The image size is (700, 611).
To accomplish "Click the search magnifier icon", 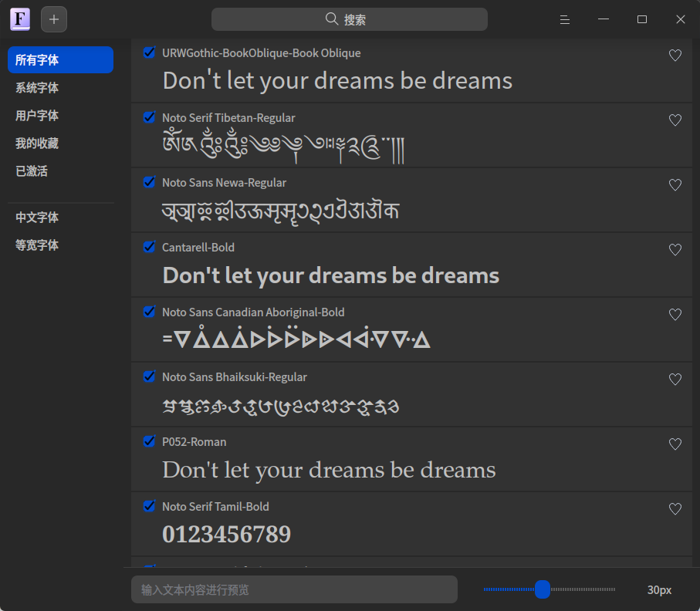I will point(332,19).
